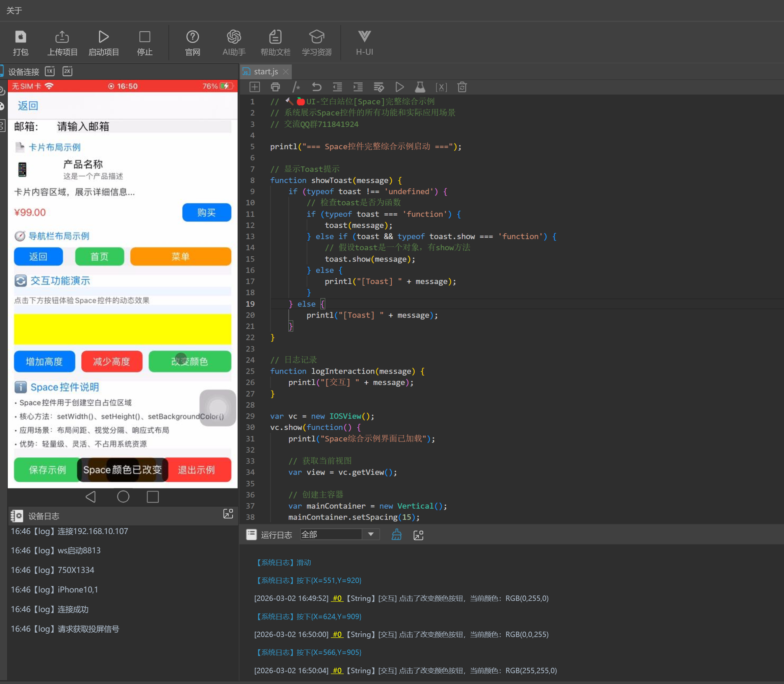Click the undo arrow in the editor toolbar
784x684 pixels.
point(316,87)
